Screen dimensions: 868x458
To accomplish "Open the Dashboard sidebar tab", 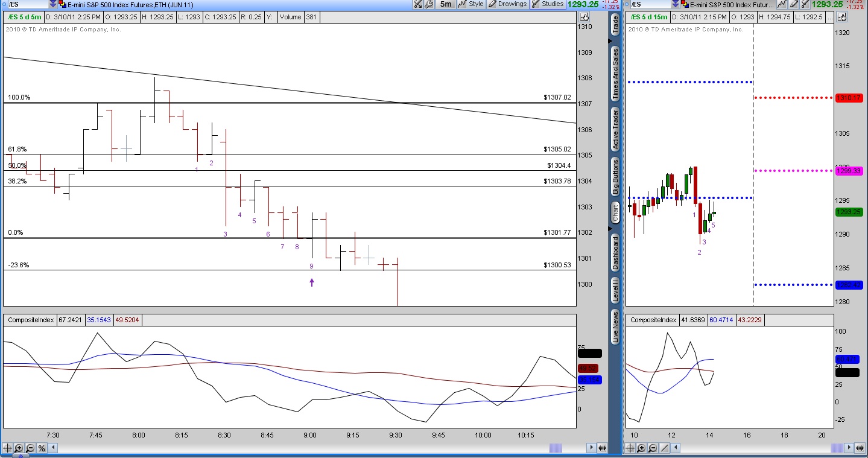I will point(615,252).
